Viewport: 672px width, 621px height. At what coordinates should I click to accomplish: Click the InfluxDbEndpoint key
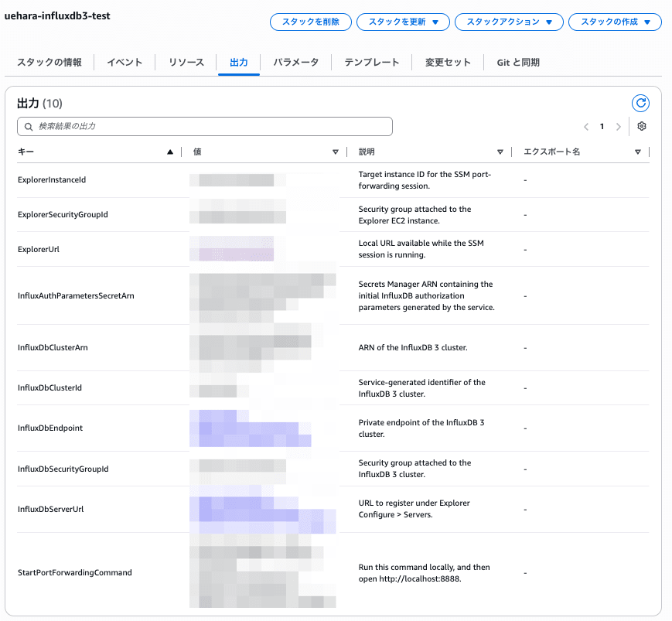(x=50, y=428)
